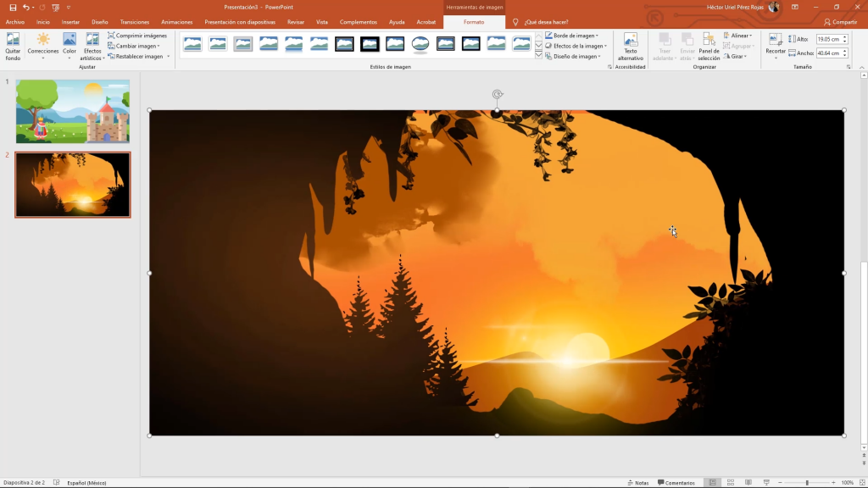Toggle Normal view in status bar
Screen dimensions: 868x488
(x=712, y=482)
